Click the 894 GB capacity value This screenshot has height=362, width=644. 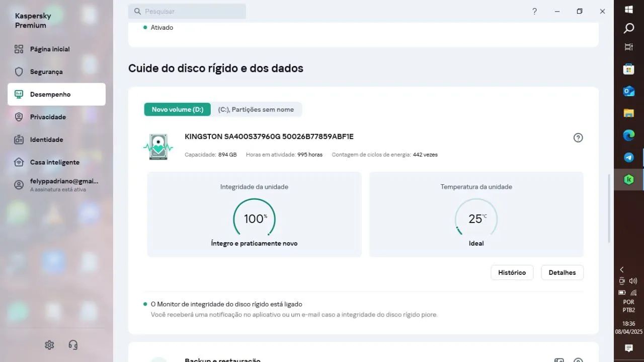tap(227, 155)
